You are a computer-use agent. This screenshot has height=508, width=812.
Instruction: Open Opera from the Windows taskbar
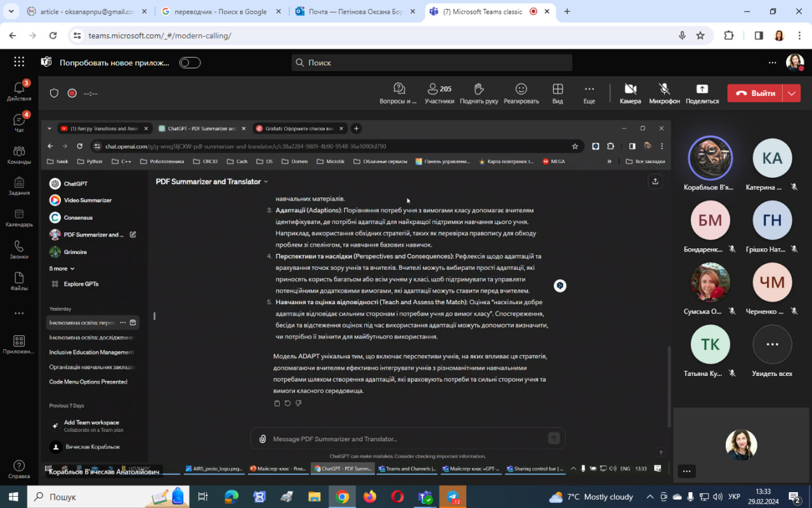(397, 497)
